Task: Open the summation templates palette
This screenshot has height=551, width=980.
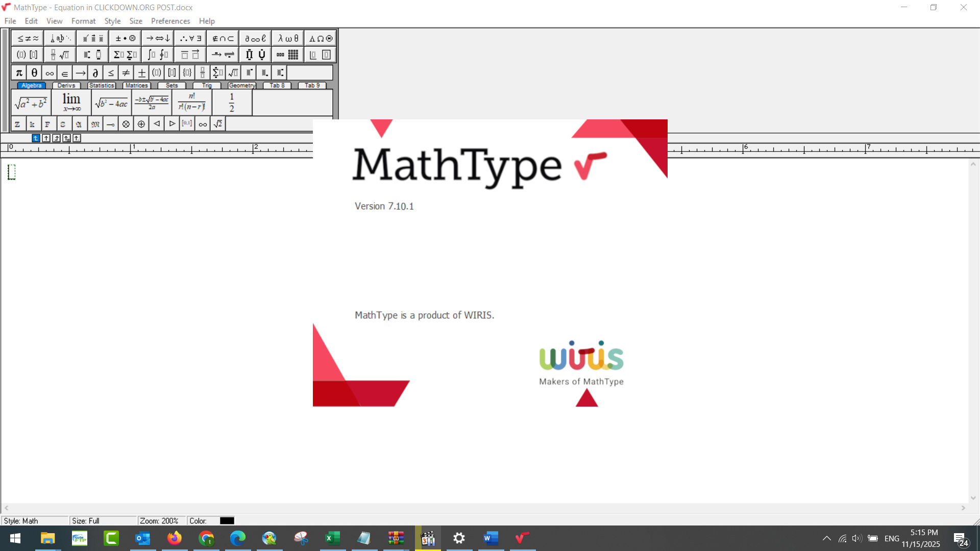Action: coord(125,54)
